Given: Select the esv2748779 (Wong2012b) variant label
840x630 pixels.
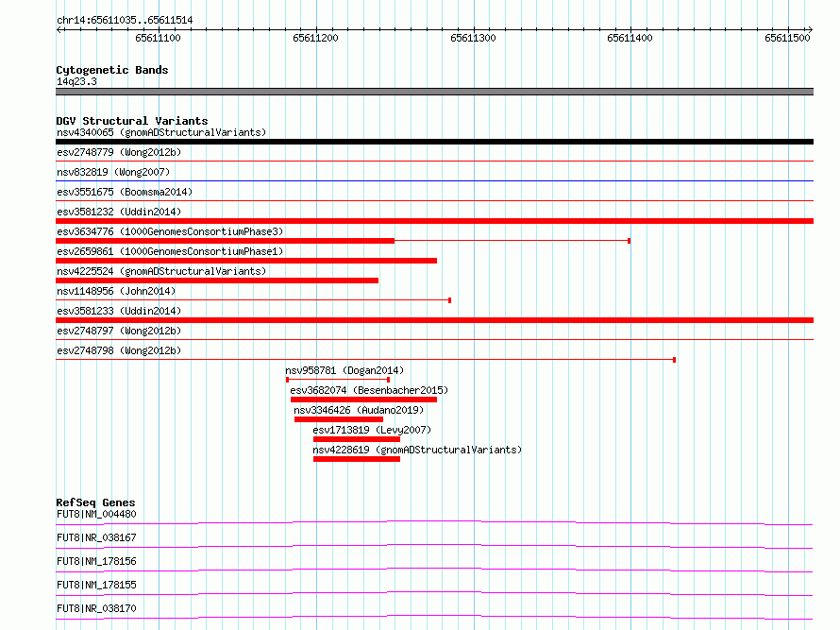Looking at the screenshot, I should [119, 152].
